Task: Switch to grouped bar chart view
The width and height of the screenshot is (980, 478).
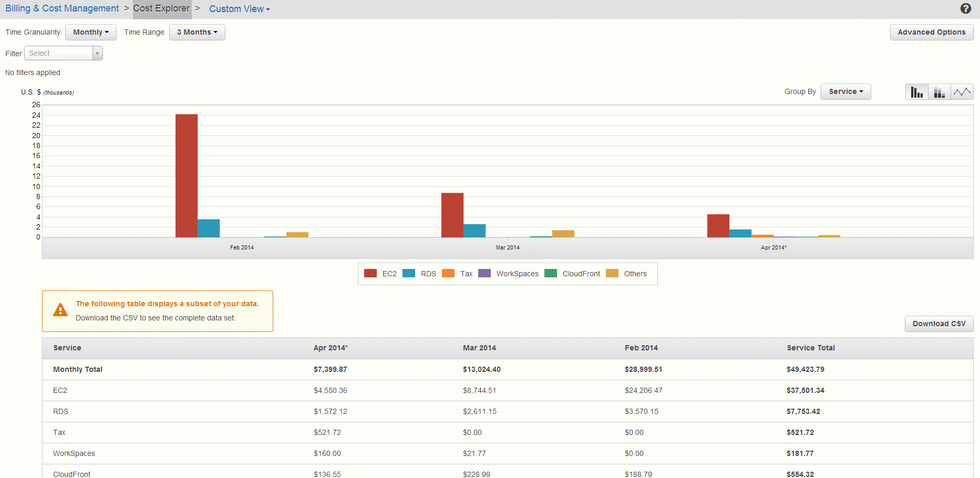Action: (917, 92)
